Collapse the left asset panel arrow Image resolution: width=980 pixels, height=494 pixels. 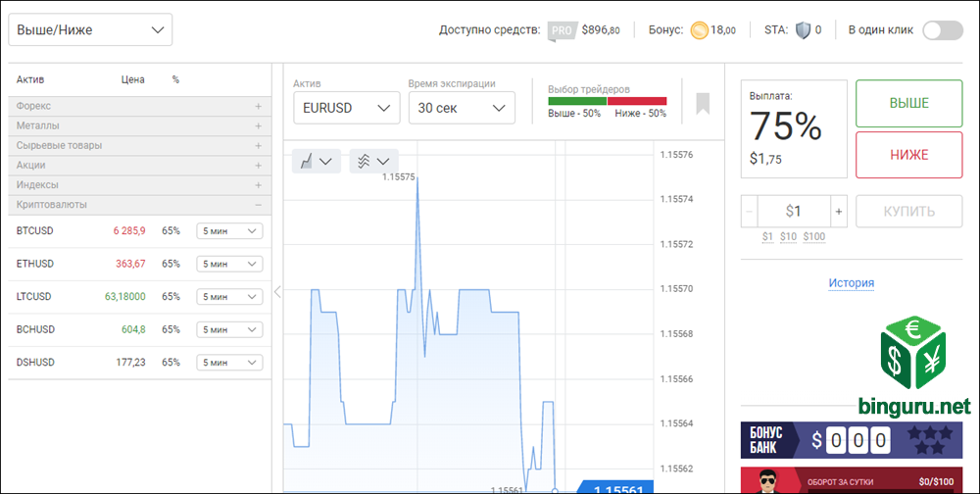277,291
